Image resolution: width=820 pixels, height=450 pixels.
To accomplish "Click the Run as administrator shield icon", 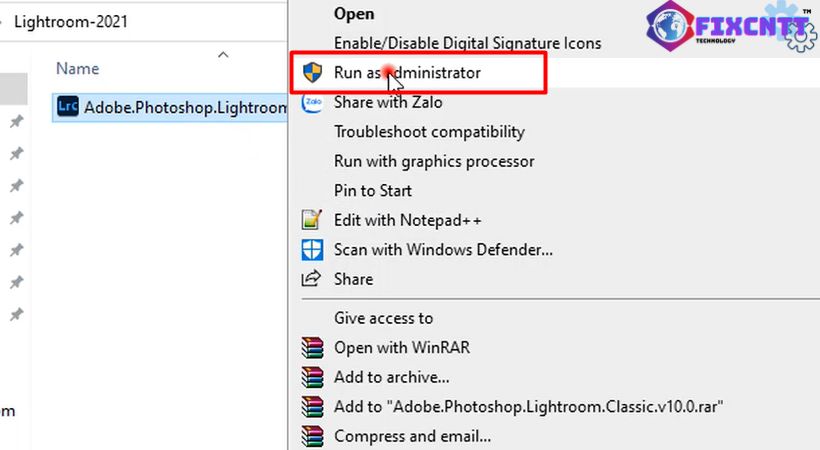I will 313,72.
